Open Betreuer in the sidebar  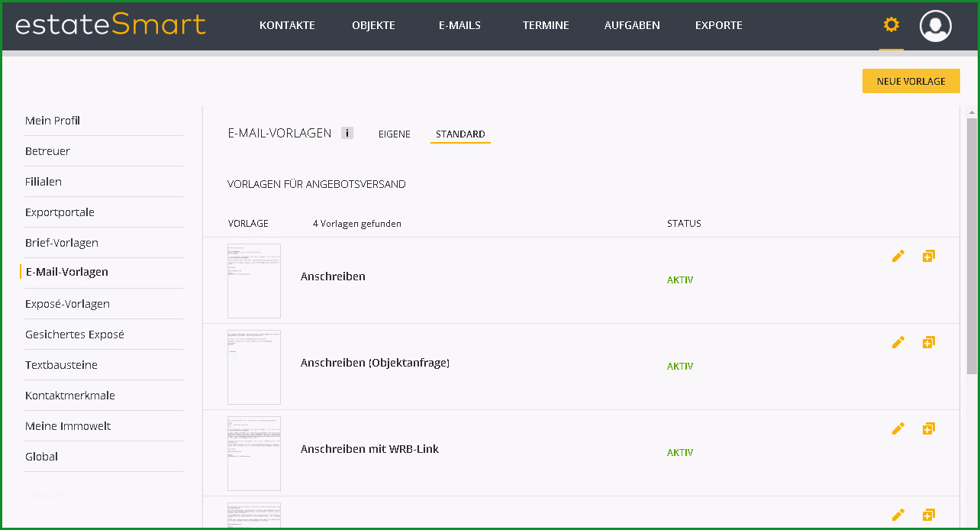tap(47, 151)
